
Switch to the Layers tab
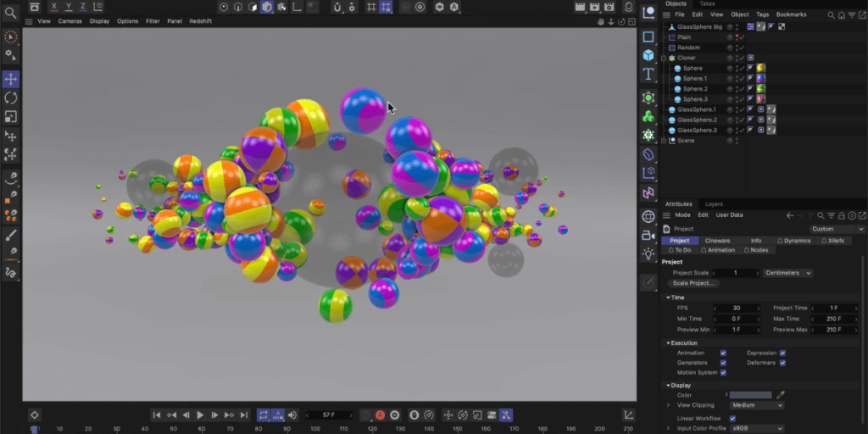click(714, 203)
